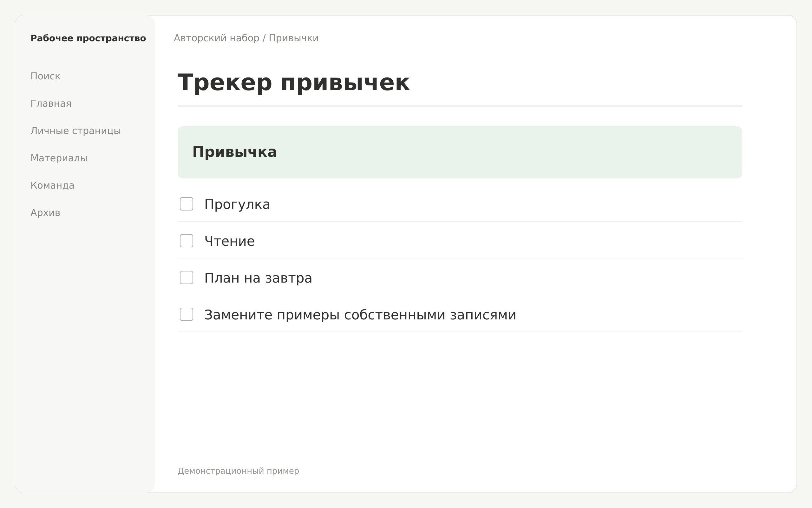Image resolution: width=812 pixels, height=508 pixels.
Task: Go to Главная in the sidebar
Action: (x=51, y=104)
